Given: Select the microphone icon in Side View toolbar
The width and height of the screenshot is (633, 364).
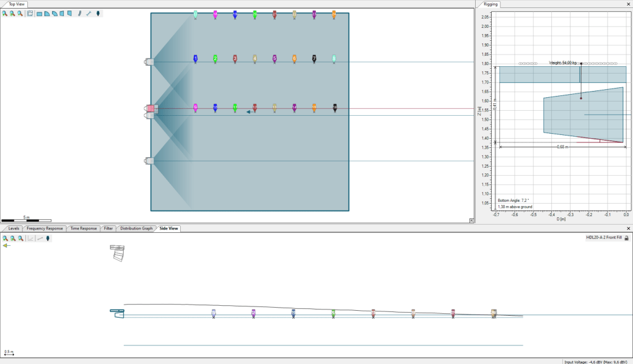Looking at the screenshot, I should pos(48,238).
